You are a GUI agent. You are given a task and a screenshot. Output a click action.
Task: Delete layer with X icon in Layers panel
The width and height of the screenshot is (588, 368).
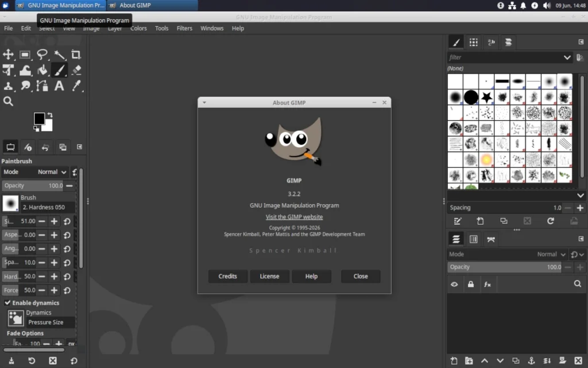click(x=578, y=361)
